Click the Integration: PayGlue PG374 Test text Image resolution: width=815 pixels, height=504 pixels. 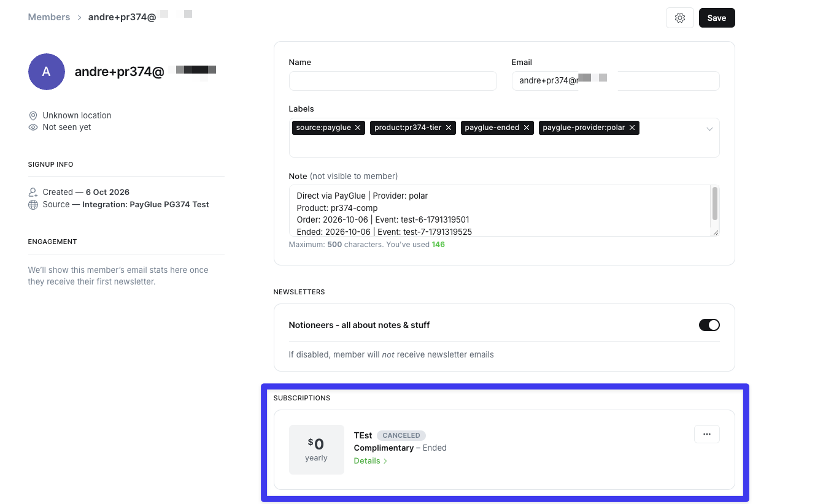pos(146,205)
